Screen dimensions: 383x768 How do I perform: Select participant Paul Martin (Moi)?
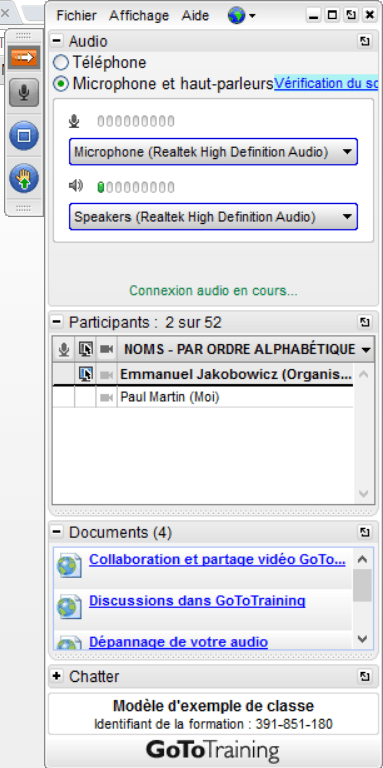[170, 397]
